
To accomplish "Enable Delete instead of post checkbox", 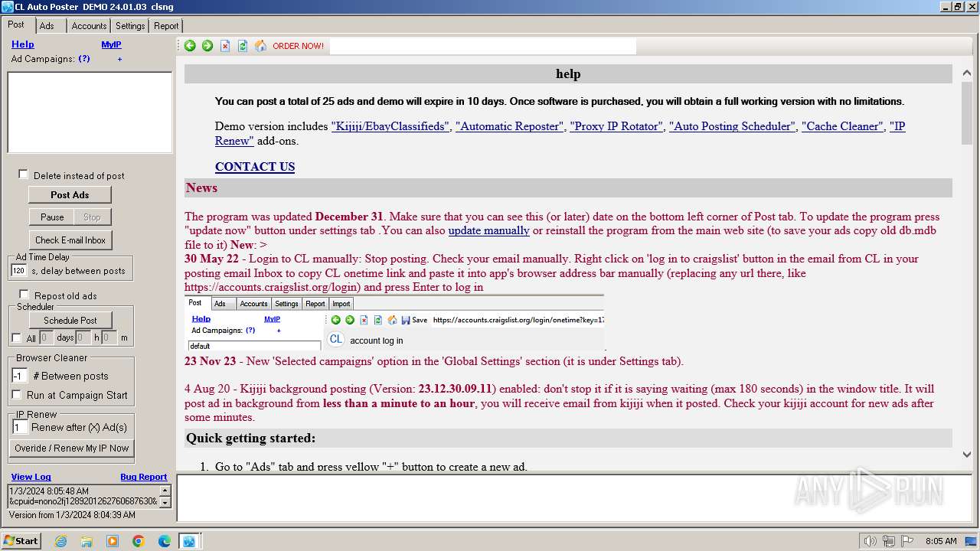I will pyautogui.click(x=23, y=174).
